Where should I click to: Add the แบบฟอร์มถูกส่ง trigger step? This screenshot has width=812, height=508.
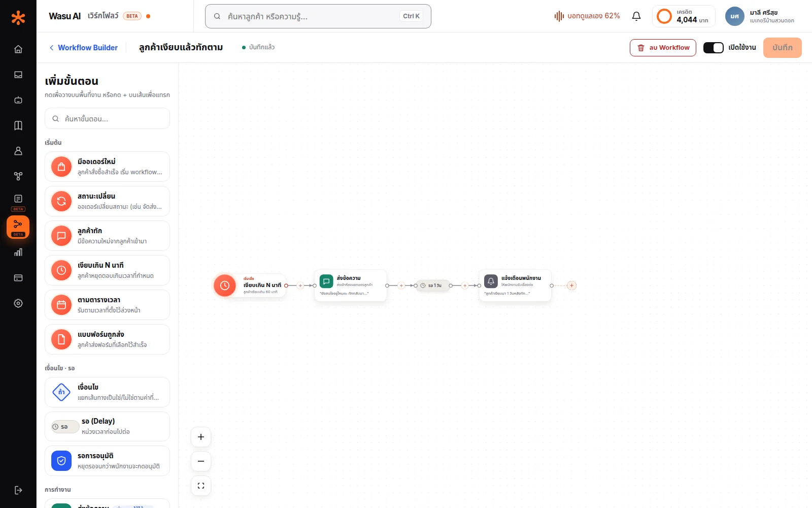coord(107,339)
